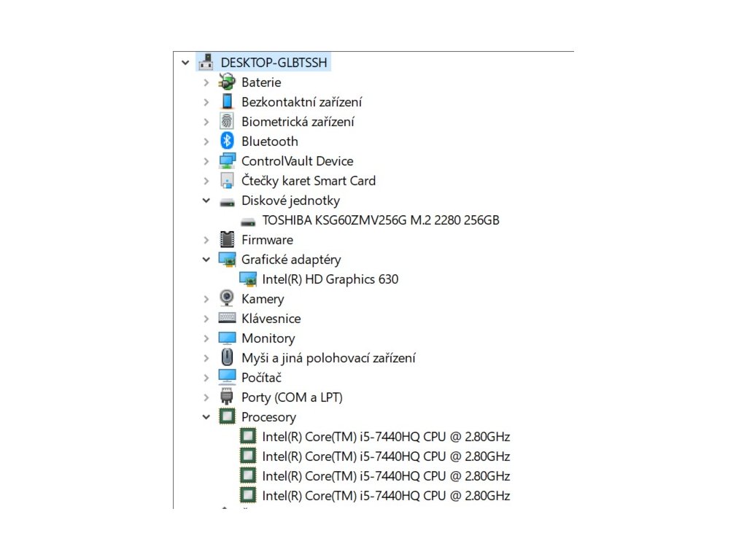747x560 pixels.
Task: Select the Klávesnice label
Action: (x=271, y=319)
